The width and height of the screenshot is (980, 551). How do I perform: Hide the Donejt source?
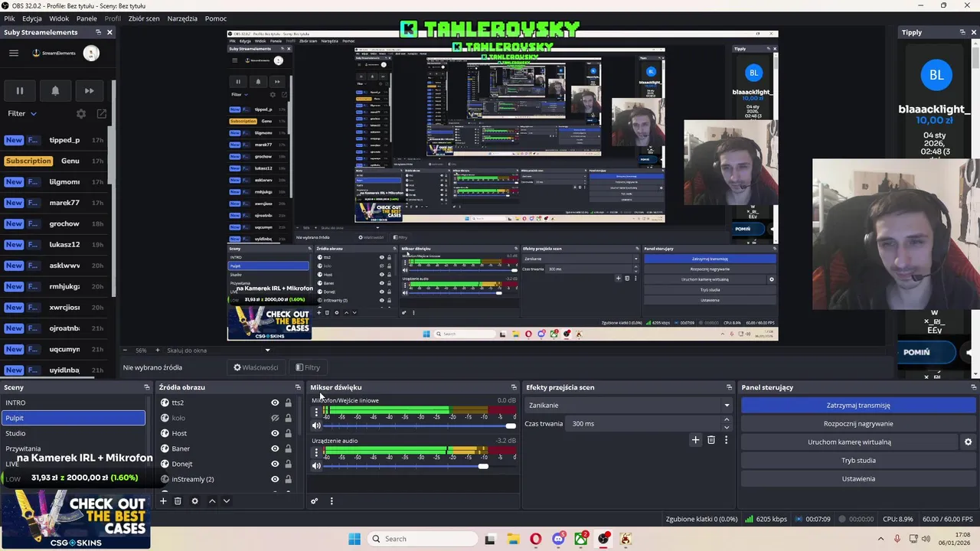click(x=275, y=464)
